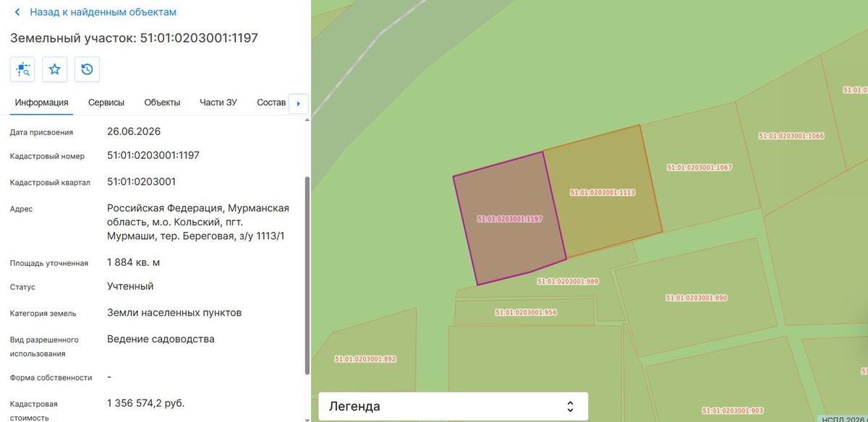The width and height of the screenshot is (868, 422).
Task: Go back via 'Назад к найденным объектам' link
Action: point(101,12)
